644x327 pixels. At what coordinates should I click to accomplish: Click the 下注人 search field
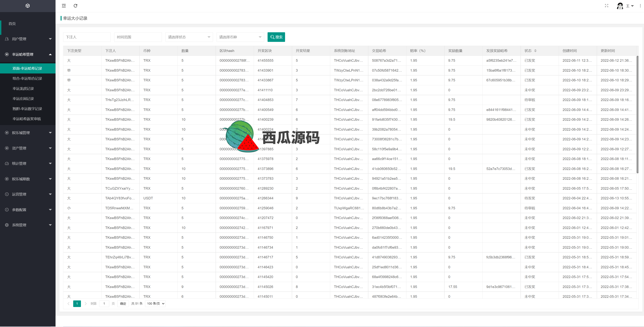click(x=86, y=37)
